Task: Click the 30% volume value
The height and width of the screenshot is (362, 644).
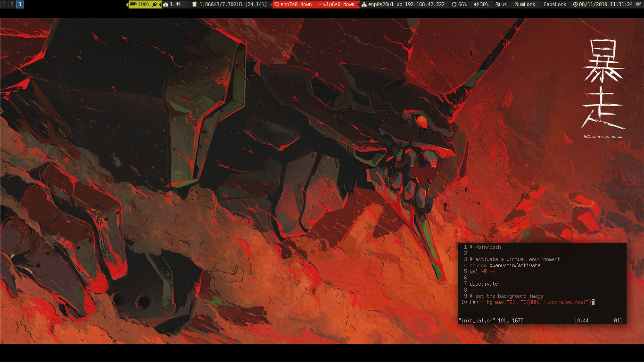Action: point(484,4)
